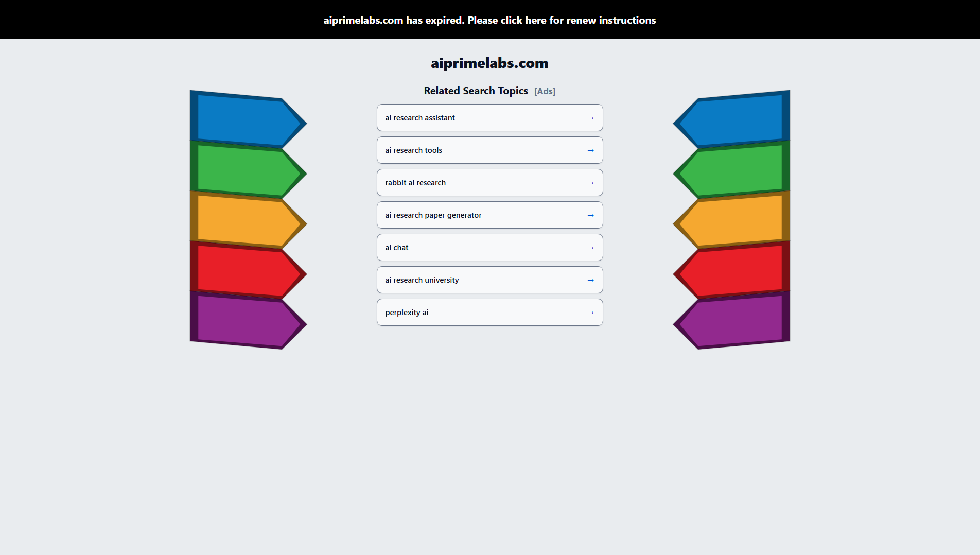Click the 'Related Search Topics' heading
Image resolution: width=980 pixels, height=555 pixels.
(476, 91)
